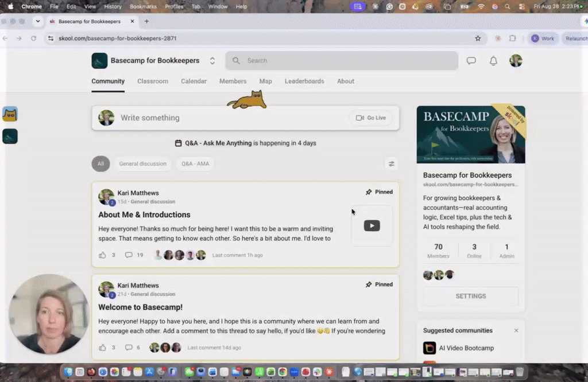588x382 pixels.
Task: Open the notifications bell
Action: 493,61
